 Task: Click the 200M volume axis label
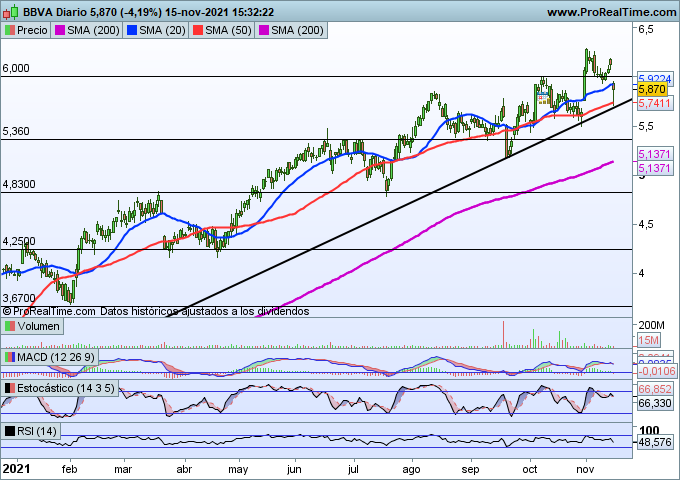(651, 325)
